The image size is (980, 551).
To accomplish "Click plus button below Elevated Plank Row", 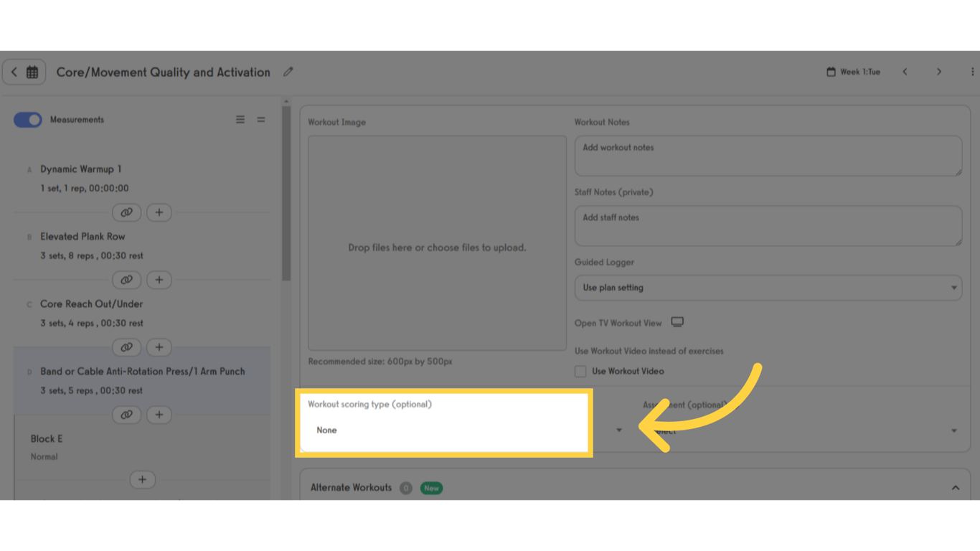I will click(159, 280).
